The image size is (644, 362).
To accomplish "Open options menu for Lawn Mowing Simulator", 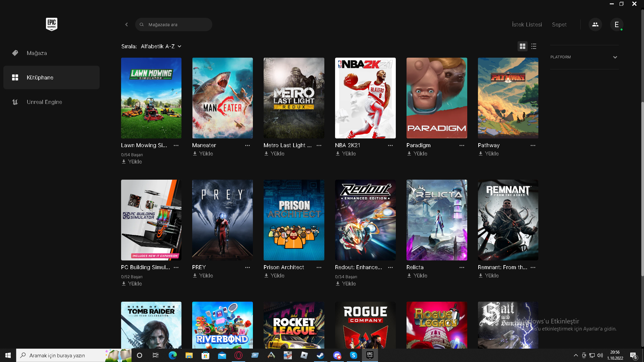I will pos(176,145).
